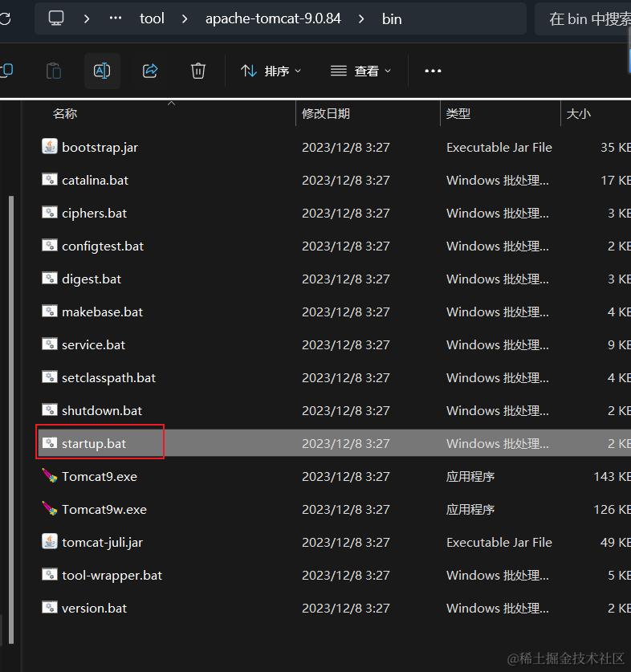Screen dimensions: 631x672
Task: Click the Share icon in toolbar
Action: pyautogui.click(x=150, y=71)
